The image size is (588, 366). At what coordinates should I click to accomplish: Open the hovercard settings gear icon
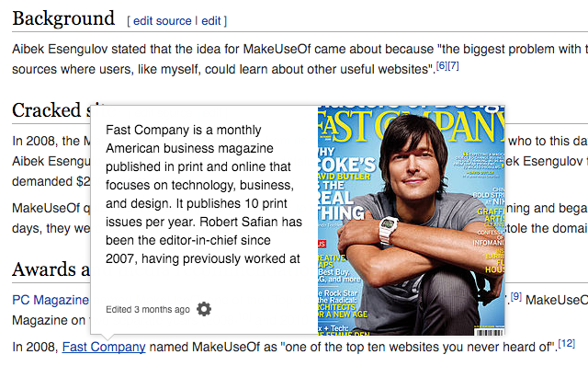pos(204,309)
